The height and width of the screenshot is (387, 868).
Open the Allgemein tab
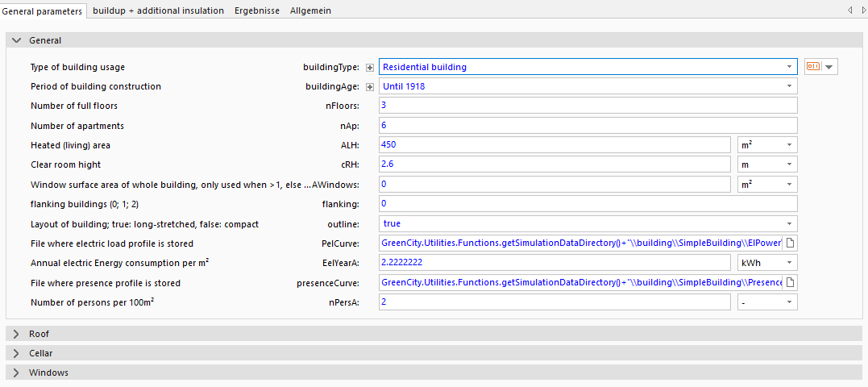click(310, 10)
